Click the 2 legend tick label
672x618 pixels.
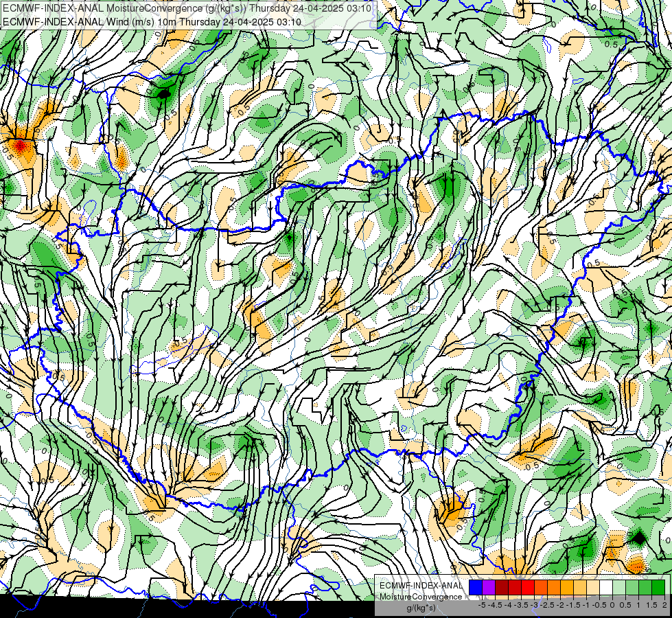pyautogui.click(x=664, y=605)
